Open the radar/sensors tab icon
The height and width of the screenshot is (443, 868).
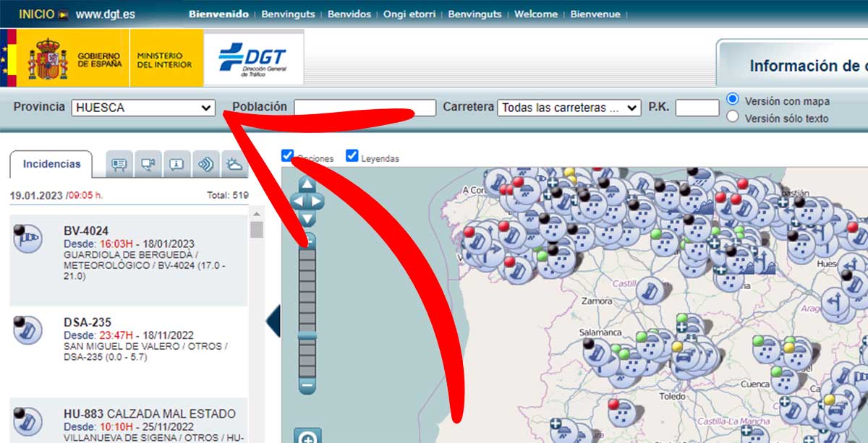click(x=206, y=165)
